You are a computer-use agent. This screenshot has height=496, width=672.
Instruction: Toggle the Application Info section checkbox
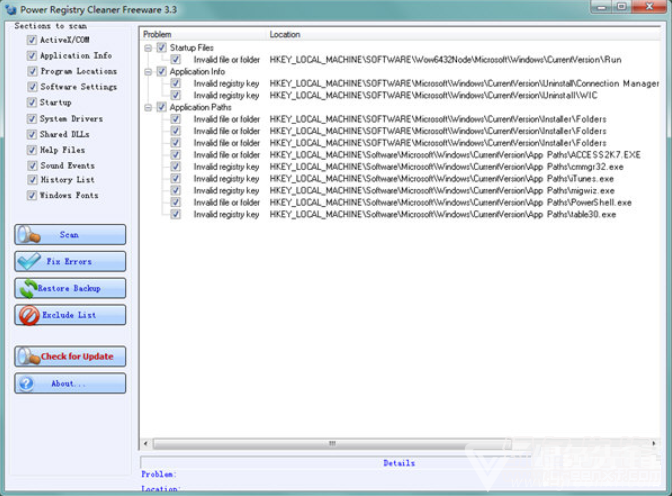(32, 56)
